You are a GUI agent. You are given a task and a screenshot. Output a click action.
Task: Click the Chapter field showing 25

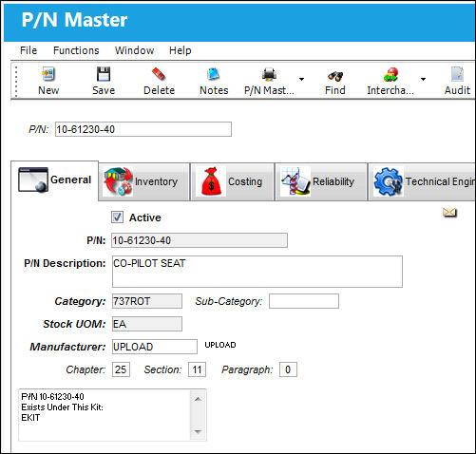pos(121,369)
